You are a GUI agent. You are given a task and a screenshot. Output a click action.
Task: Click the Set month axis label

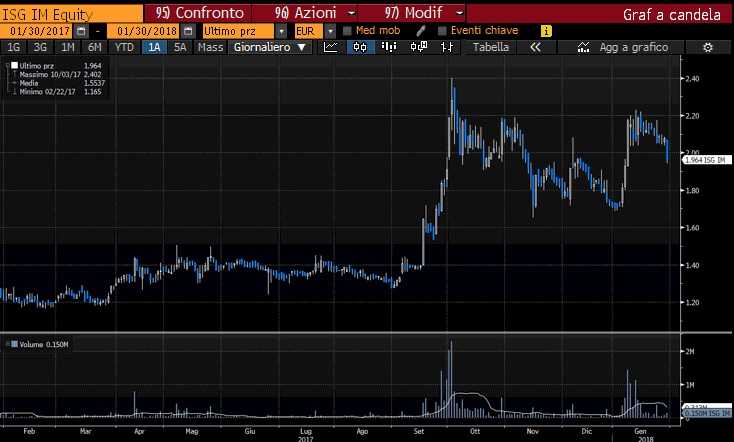(x=418, y=431)
